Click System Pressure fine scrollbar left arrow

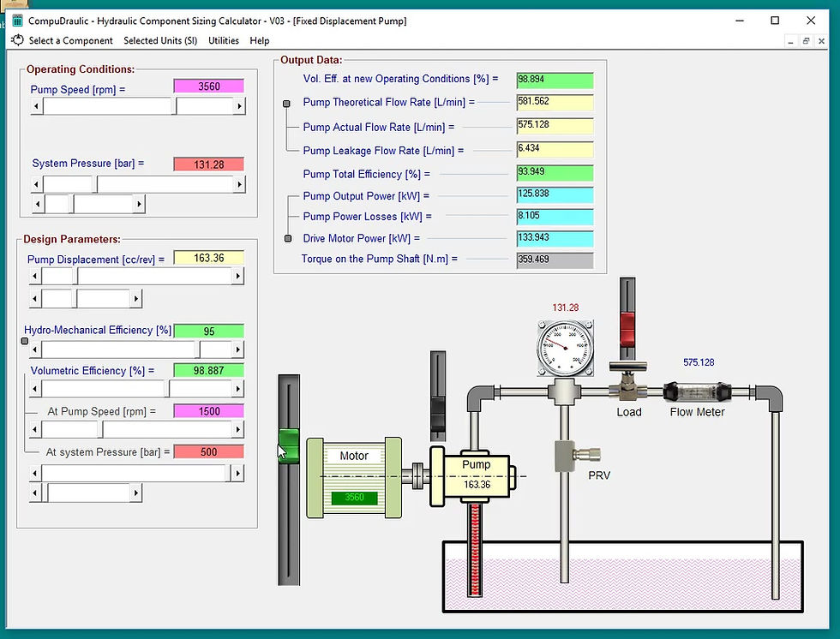point(38,204)
